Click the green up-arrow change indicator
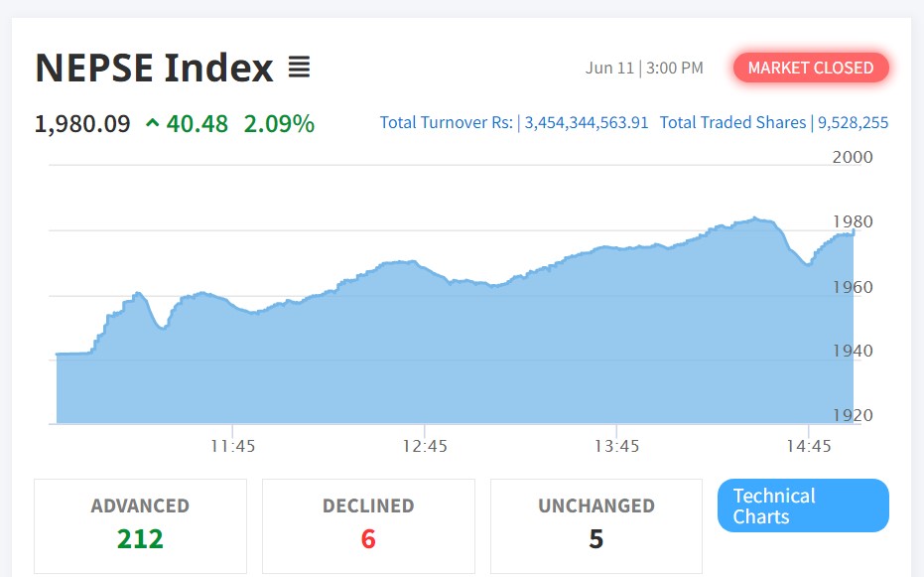 pyautogui.click(x=152, y=124)
